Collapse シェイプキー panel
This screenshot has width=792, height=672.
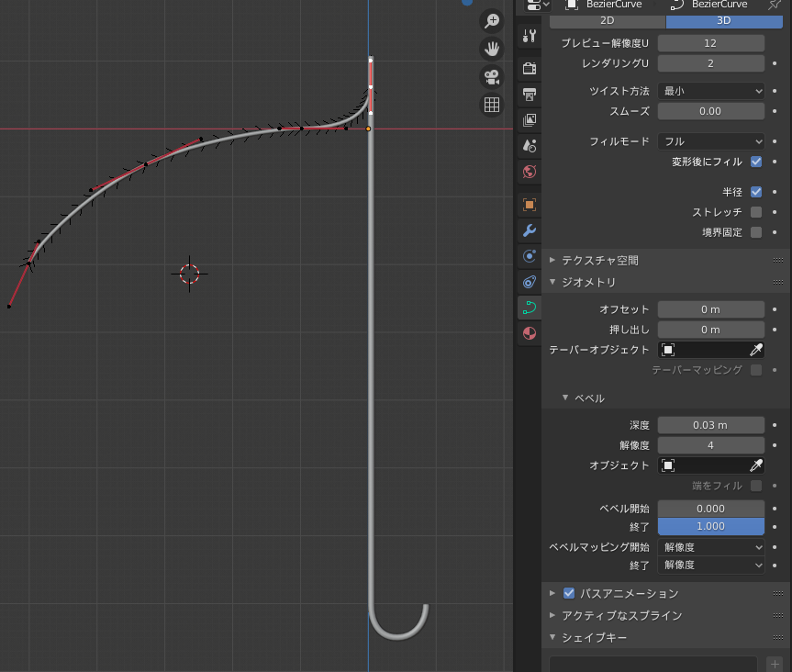click(552, 637)
